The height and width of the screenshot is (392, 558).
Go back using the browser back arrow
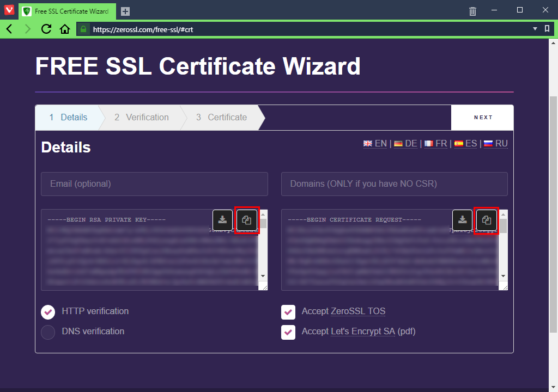pos(10,29)
